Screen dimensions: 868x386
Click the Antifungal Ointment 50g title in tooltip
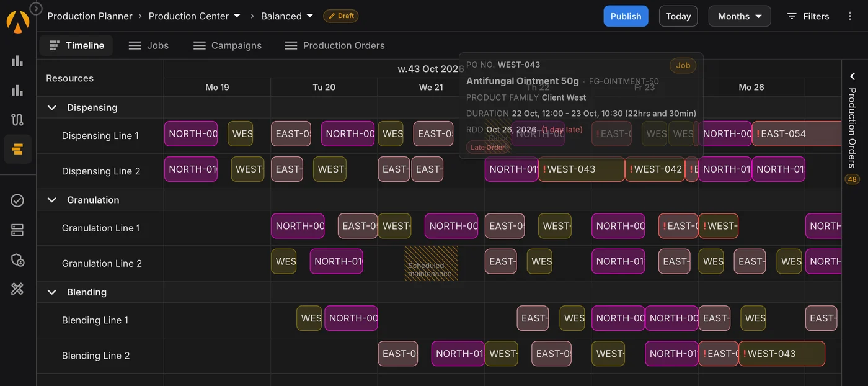[x=523, y=81]
